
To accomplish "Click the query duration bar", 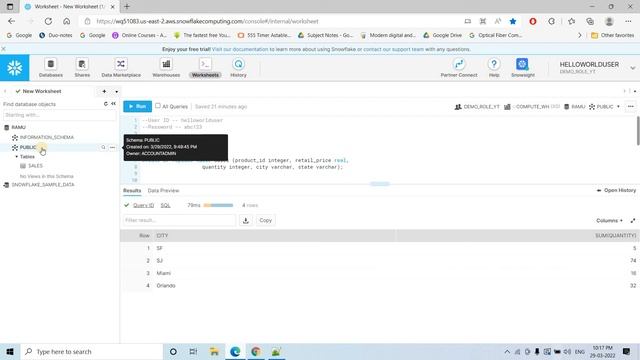I will pos(218,205).
